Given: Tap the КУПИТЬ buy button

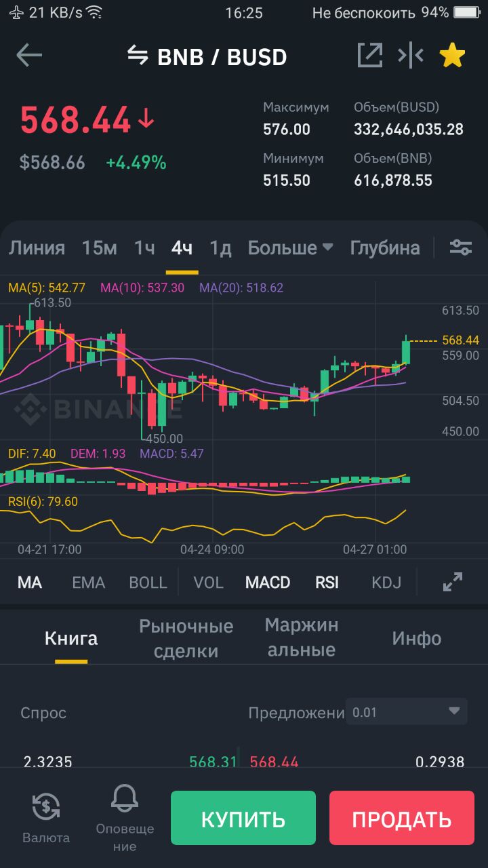Looking at the screenshot, I should tap(243, 818).
